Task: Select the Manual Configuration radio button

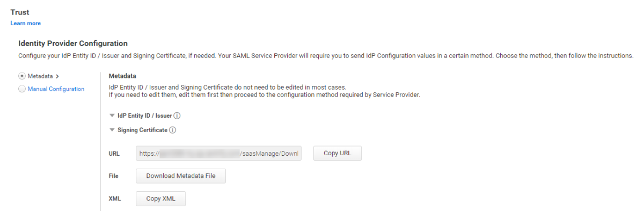Action: tap(22, 89)
